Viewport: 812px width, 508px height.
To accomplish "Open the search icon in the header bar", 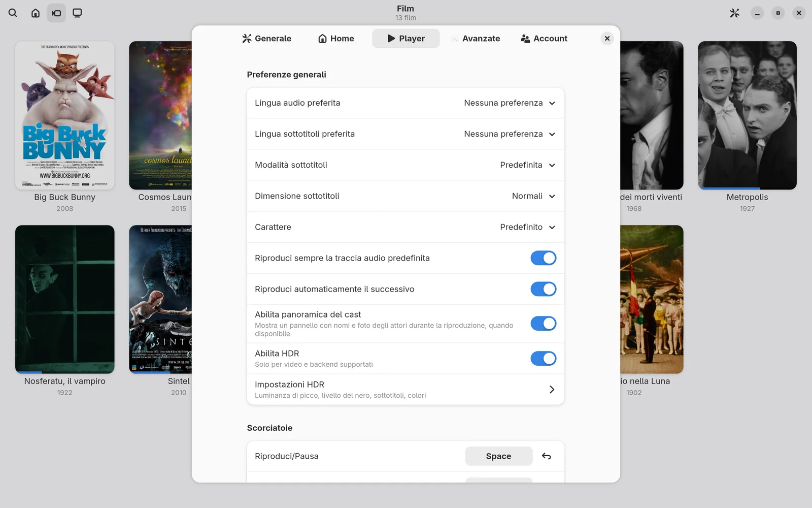I will point(13,13).
